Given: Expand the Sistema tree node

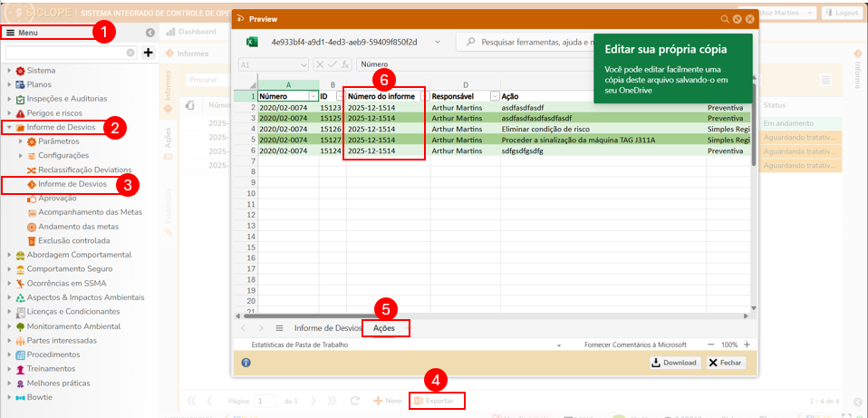Looking at the screenshot, I should click(x=9, y=71).
